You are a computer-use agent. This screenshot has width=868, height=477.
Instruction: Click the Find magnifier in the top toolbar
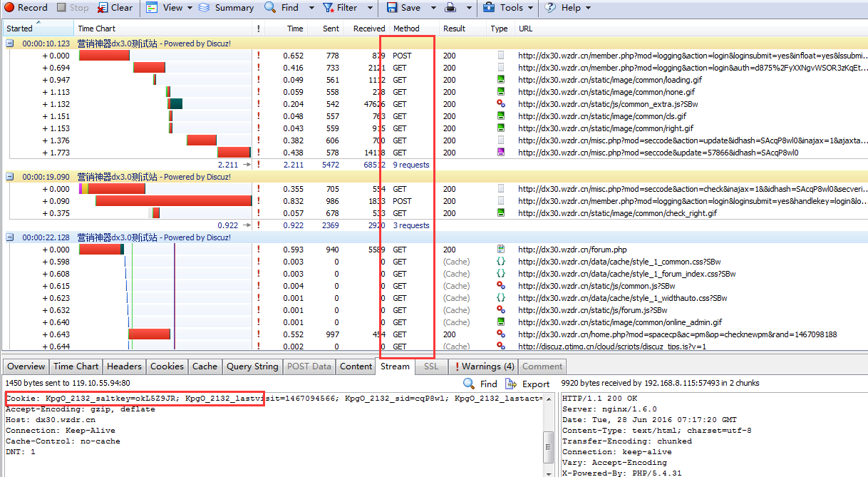[271, 8]
